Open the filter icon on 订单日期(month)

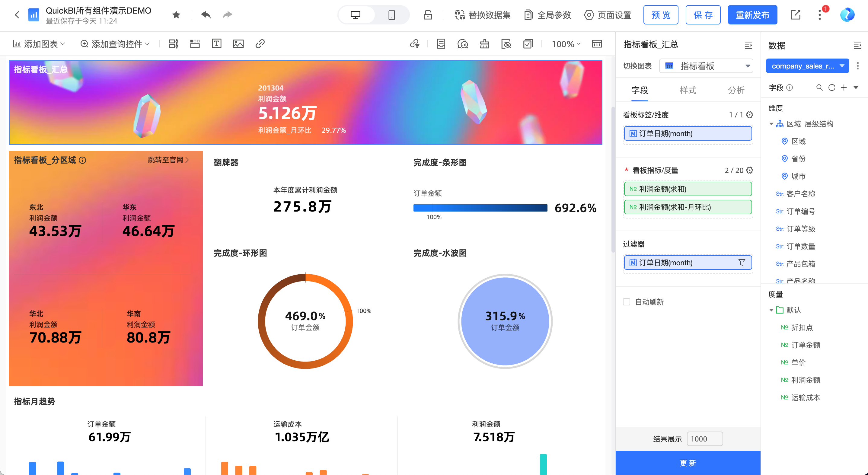click(742, 263)
